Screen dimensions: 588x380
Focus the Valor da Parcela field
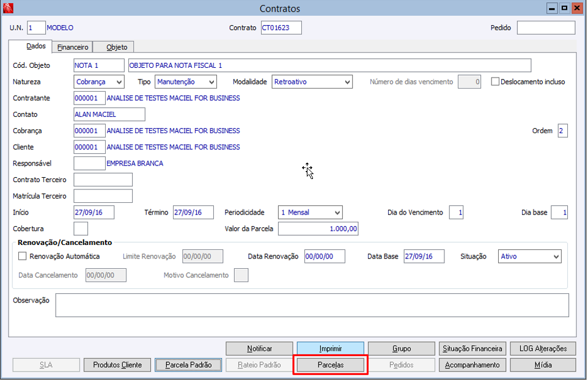318,228
